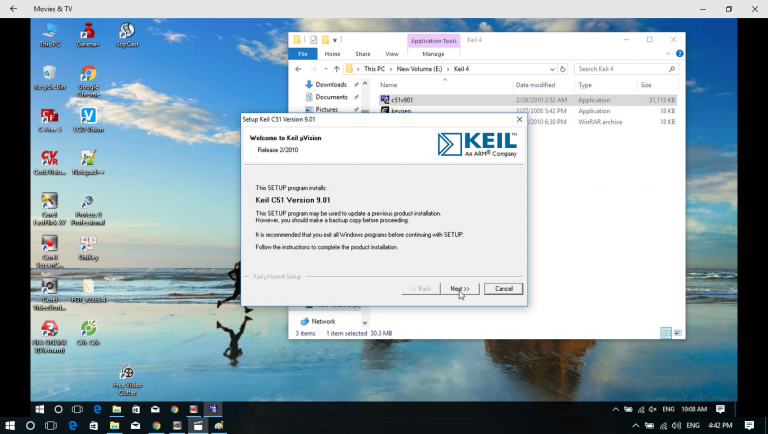Open Garena+ desktop shortcut
The image size is (768, 434).
[x=88, y=34]
